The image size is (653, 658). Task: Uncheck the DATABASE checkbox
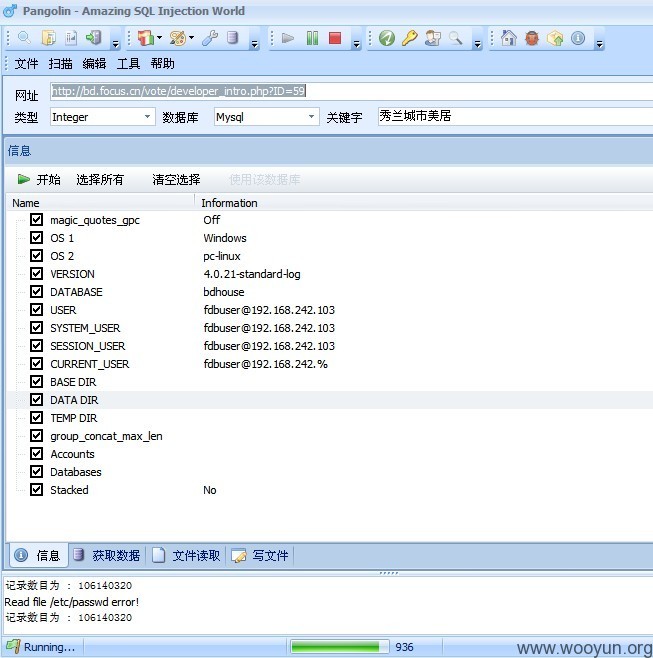[x=37, y=292]
